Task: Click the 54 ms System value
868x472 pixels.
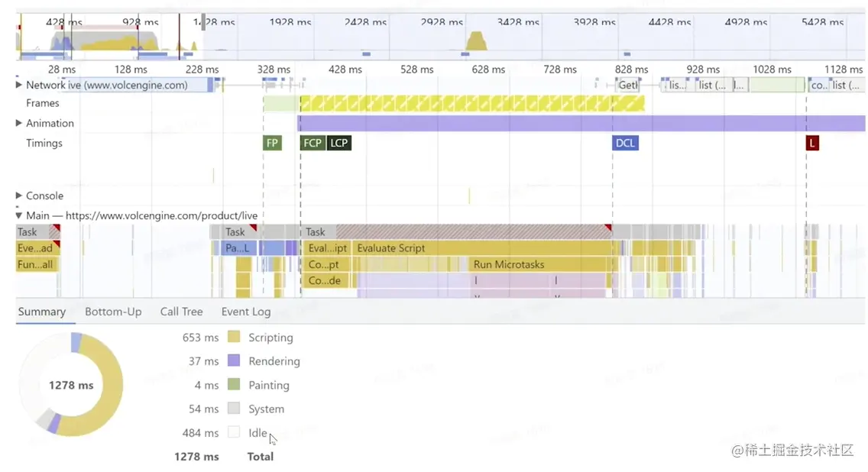Action: (x=204, y=409)
